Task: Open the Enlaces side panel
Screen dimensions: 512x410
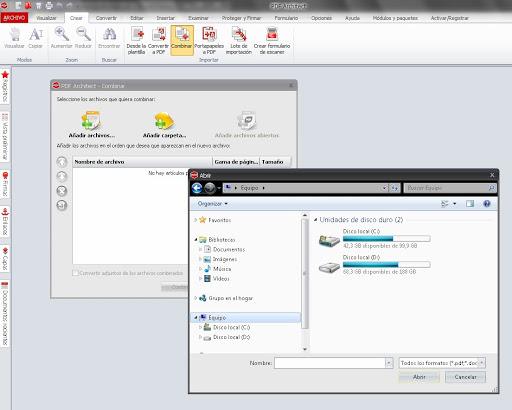Action: [5, 221]
